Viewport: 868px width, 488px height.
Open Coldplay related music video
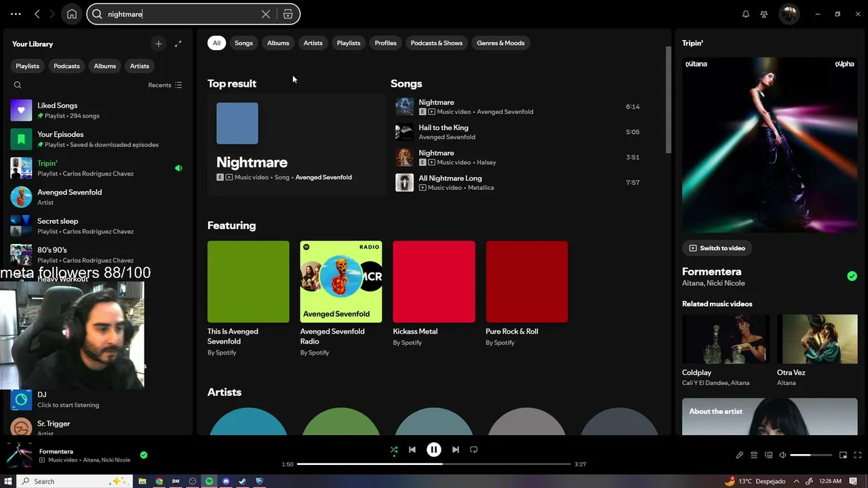tap(726, 350)
